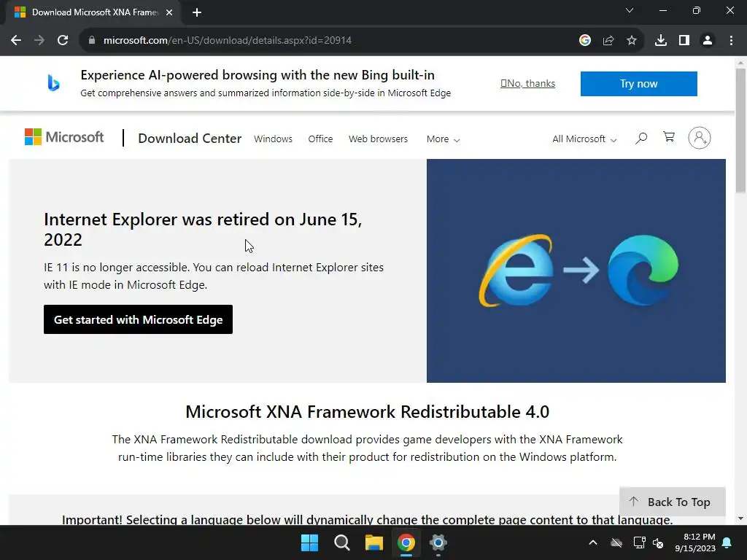Click the muted volume tray icon
Image resolution: width=747 pixels, height=560 pixels.
658,542
